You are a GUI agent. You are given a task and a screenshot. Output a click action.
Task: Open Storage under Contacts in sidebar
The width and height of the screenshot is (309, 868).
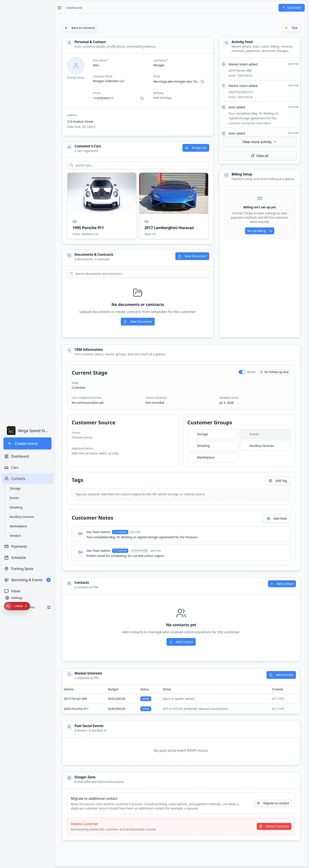tap(15, 488)
